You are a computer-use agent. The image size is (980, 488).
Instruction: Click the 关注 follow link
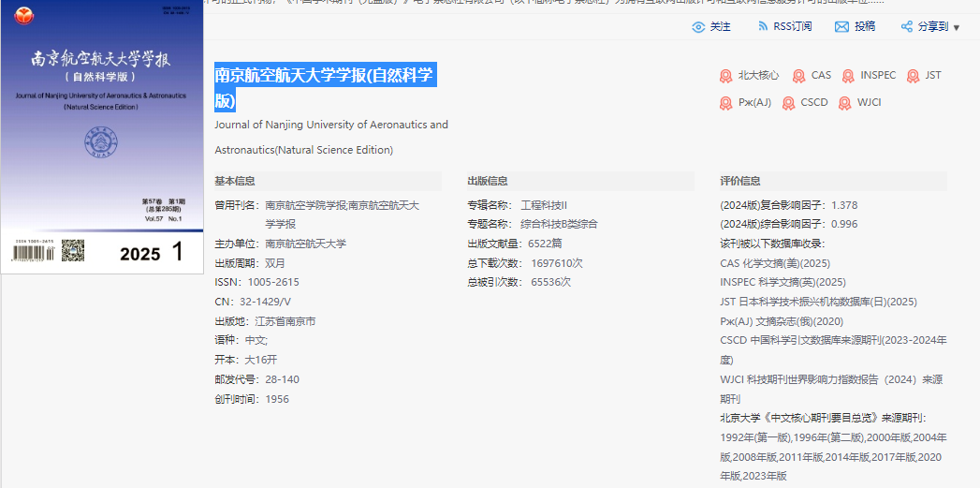tap(720, 27)
